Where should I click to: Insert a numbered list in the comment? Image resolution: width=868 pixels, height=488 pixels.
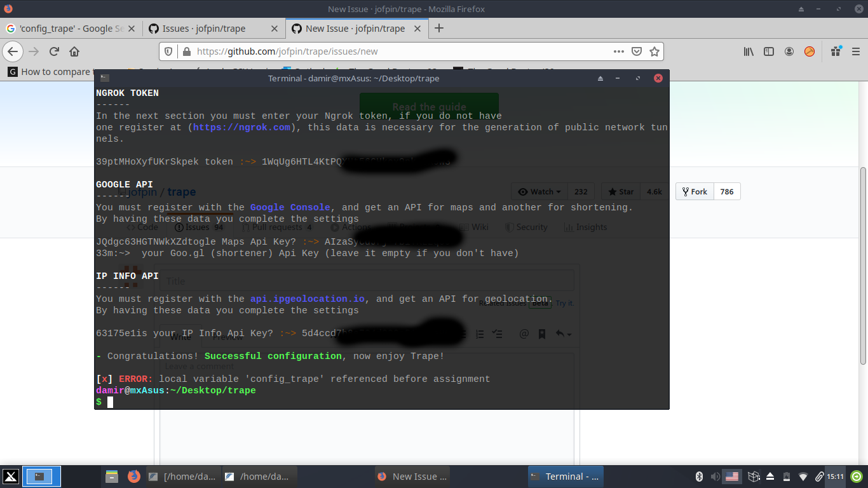tap(480, 334)
